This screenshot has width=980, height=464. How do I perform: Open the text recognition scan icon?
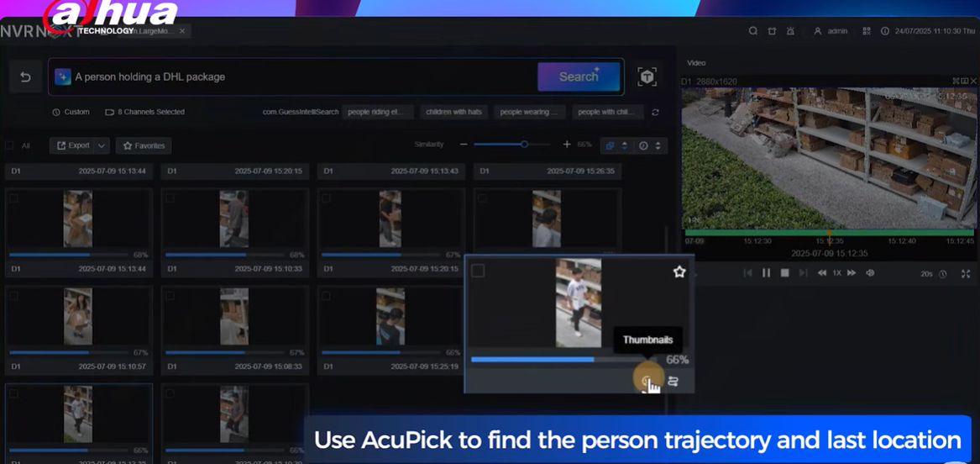point(647,77)
